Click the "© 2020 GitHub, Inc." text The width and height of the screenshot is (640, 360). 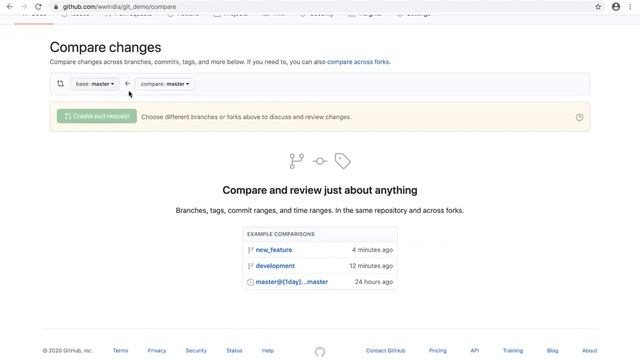[x=68, y=351]
